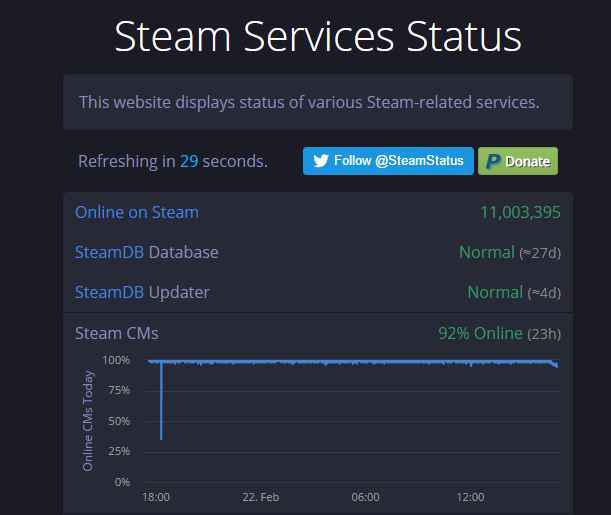611x515 pixels.
Task: Open the Online on Steam link
Action: (x=137, y=212)
